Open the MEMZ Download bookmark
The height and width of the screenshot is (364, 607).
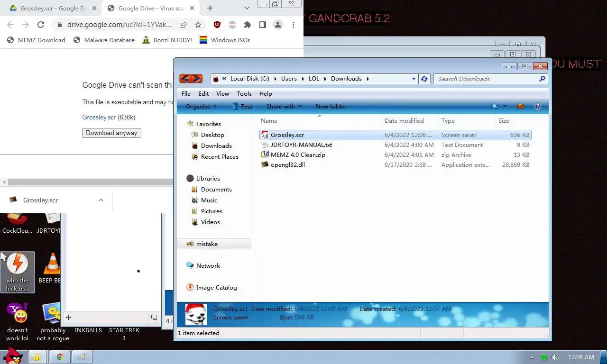36,40
